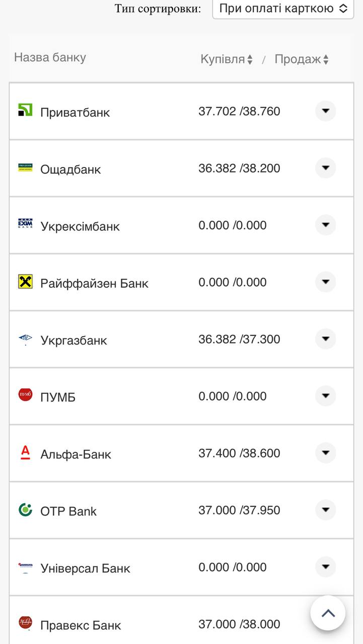
Task: Click the Ощадбанк logo icon
Action: (x=25, y=168)
